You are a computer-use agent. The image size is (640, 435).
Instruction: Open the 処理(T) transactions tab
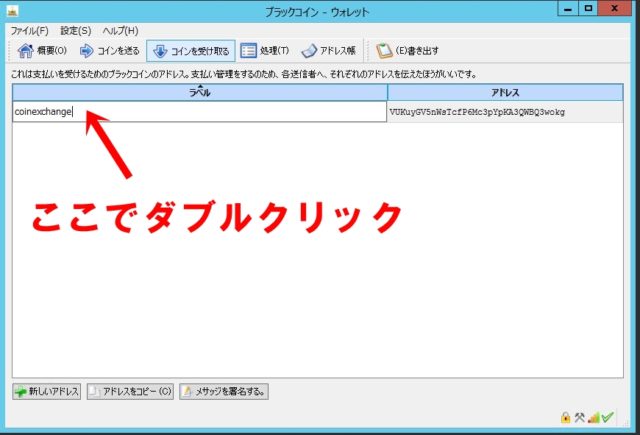[264, 51]
